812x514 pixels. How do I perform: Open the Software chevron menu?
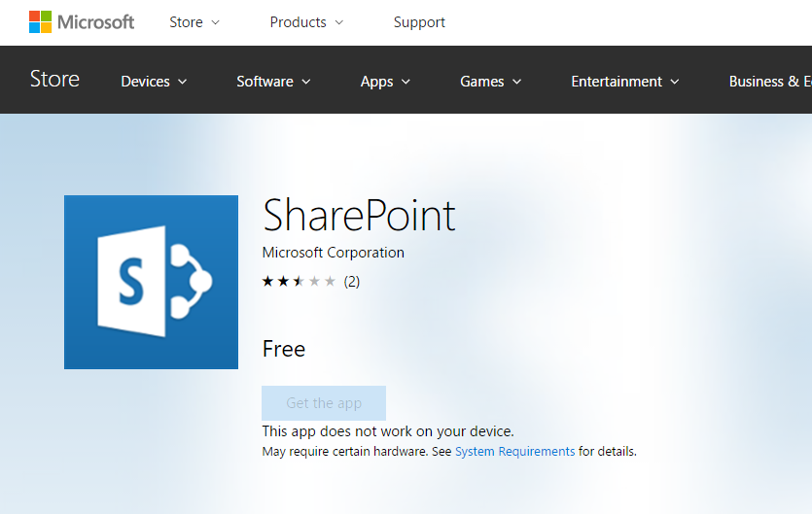point(273,82)
